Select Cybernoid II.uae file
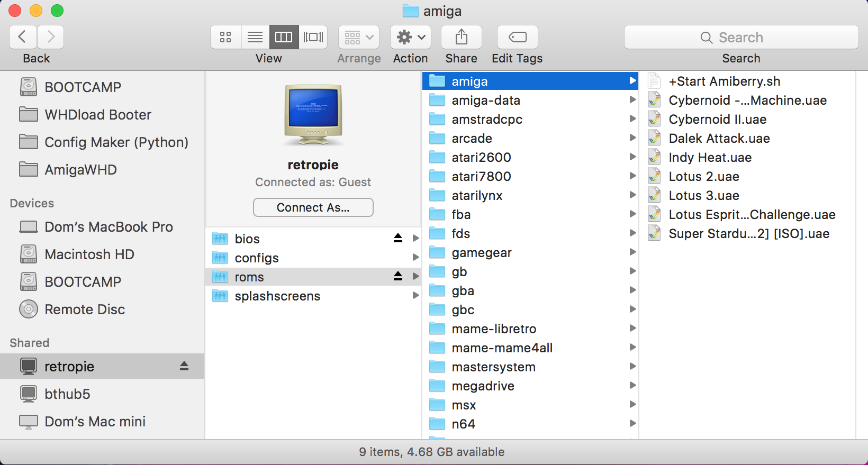The height and width of the screenshot is (465, 868). click(x=747, y=119)
